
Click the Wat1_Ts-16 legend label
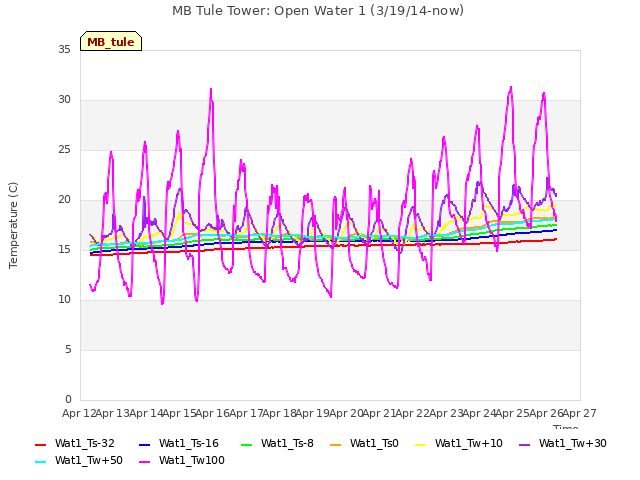click(189, 444)
